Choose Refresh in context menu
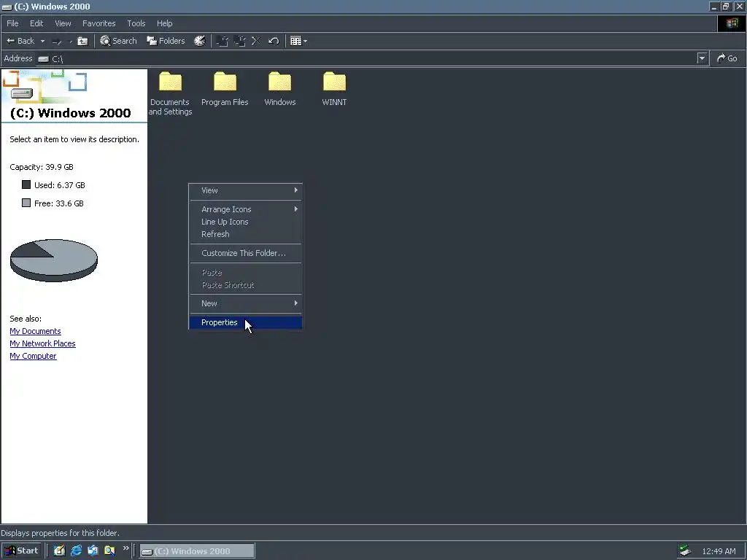Viewport: 747px width, 560px height. 246,234
